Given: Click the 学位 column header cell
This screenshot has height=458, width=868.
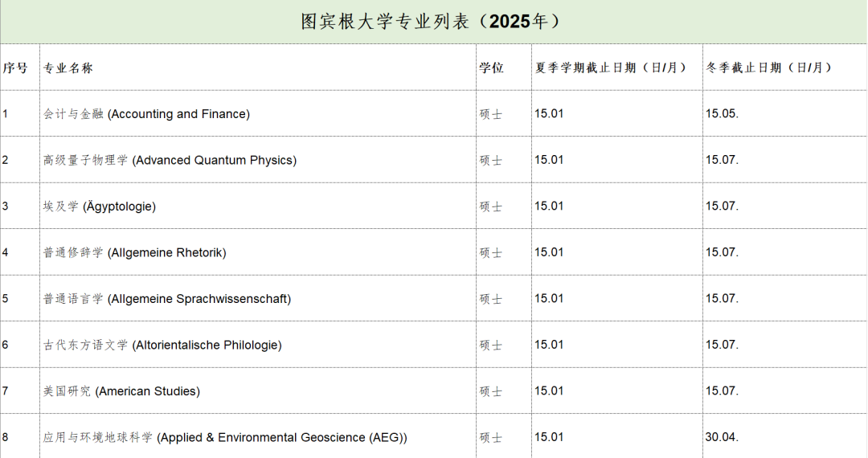Looking at the screenshot, I should pyautogui.click(x=491, y=67).
